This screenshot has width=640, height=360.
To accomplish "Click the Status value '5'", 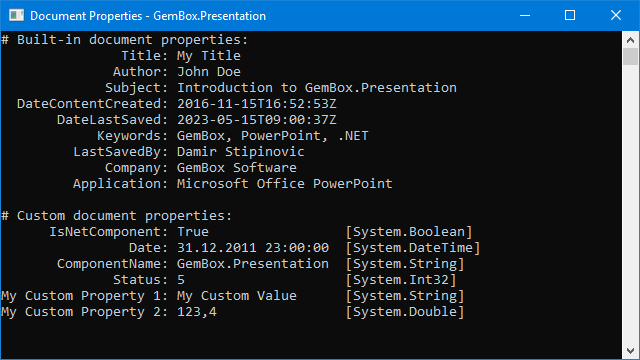I will pos(181,280).
